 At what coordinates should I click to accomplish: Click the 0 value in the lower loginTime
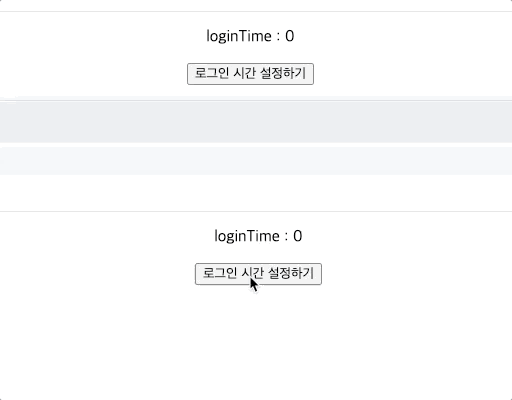[298, 236]
